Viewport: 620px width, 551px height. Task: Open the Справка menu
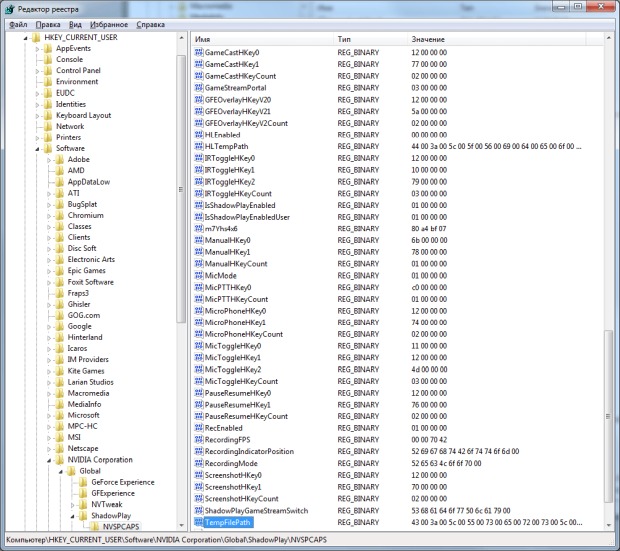coord(151,25)
